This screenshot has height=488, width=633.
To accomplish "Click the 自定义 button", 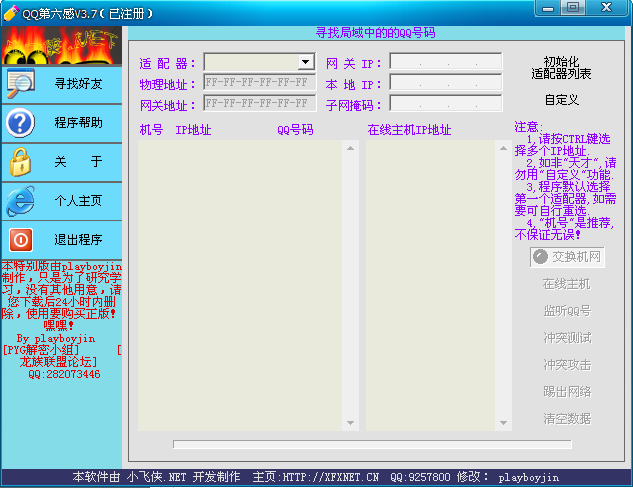I will click(561, 100).
